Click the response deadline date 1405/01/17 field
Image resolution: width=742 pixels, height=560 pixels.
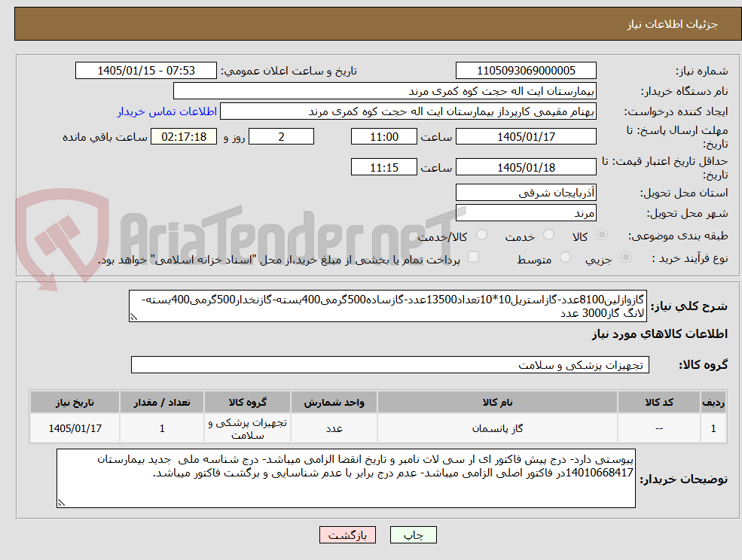click(526, 137)
